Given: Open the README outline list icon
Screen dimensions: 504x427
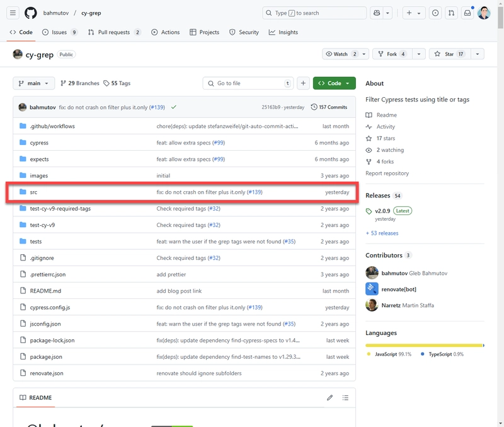Looking at the screenshot, I should (x=345, y=398).
